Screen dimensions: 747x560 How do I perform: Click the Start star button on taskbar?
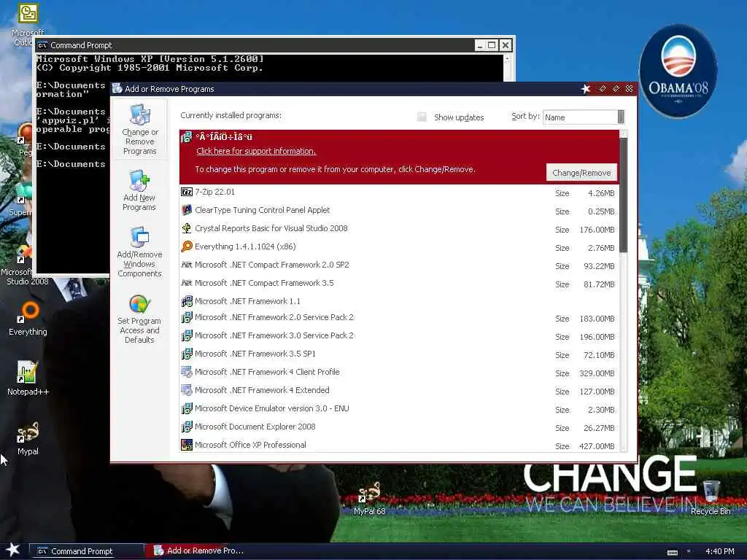pyautogui.click(x=12, y=550)
